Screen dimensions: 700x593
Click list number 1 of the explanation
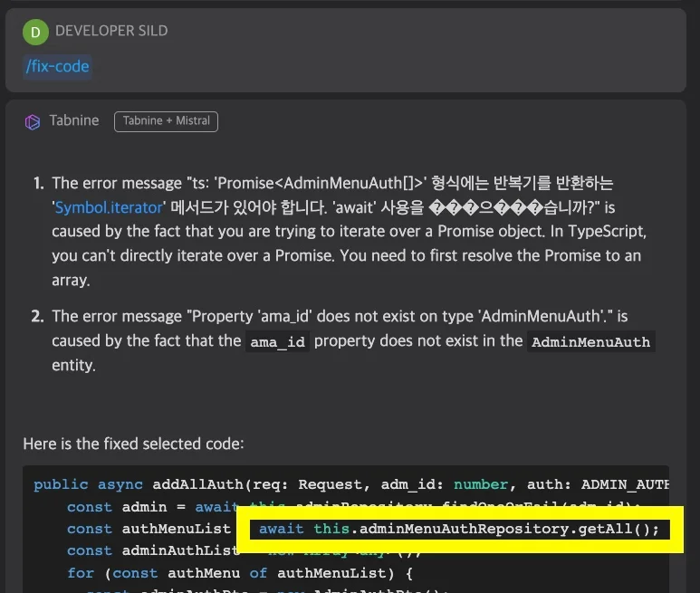point(38,183)
